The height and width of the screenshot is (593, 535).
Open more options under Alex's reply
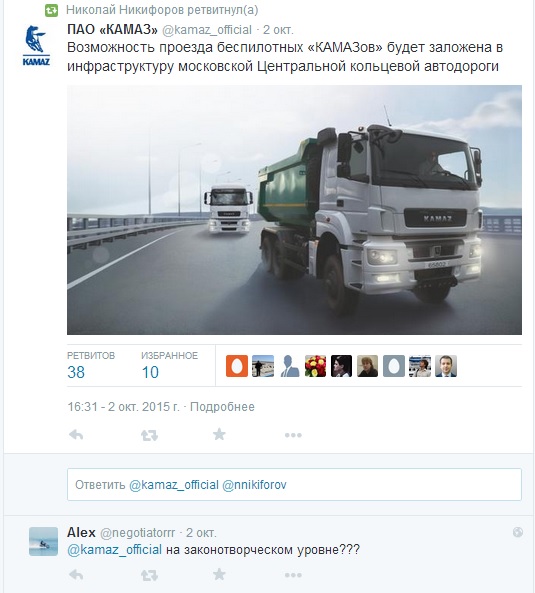[293, 576]
